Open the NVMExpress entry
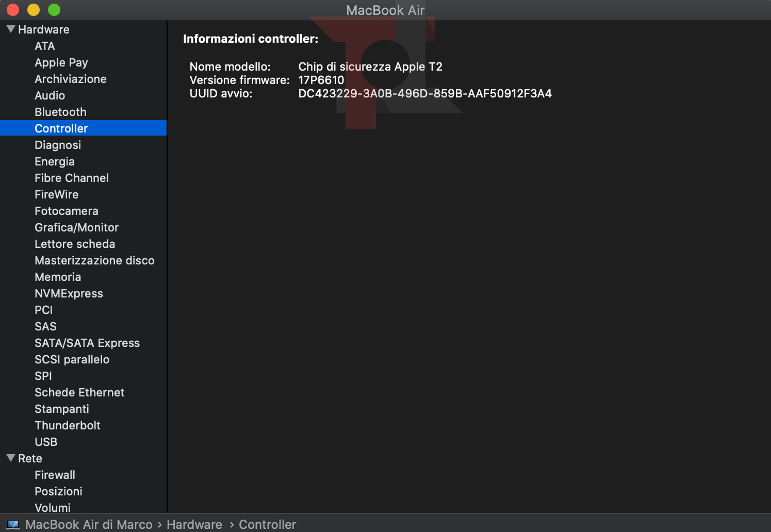The height and width of the screenshot is (532, 771). pos(69,293)
